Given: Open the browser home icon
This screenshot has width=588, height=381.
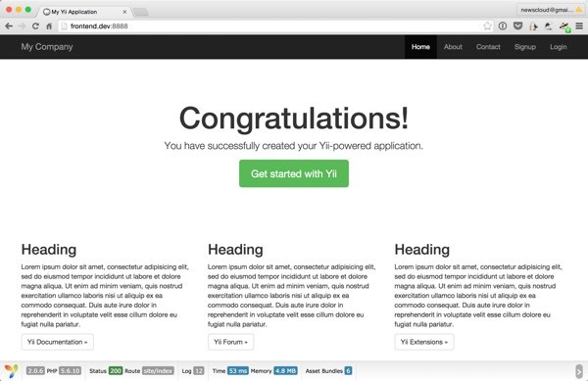Looking at the screenshot, I should click(x=49, y=26).
